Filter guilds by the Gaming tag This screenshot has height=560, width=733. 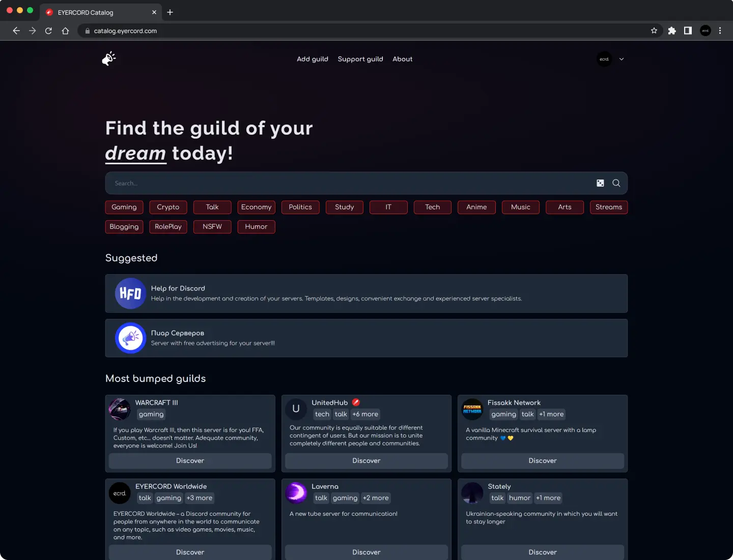click(x=124, y=207)
